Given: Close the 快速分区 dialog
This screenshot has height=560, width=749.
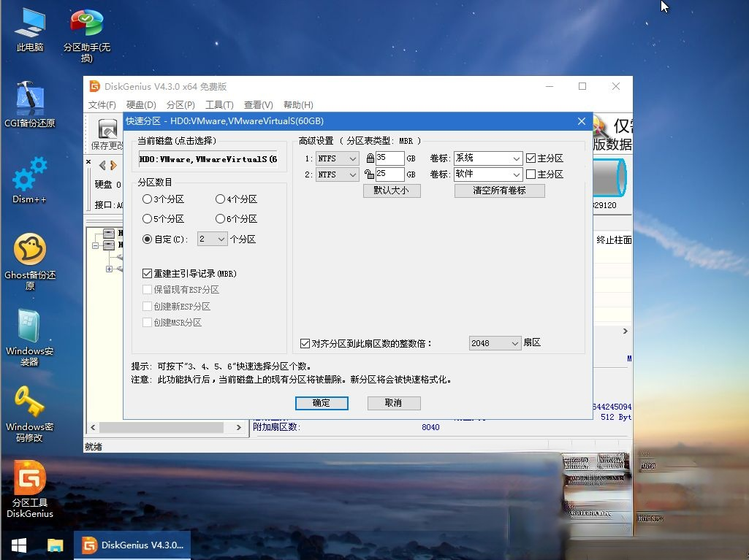Looking at the screenshot, I should (582, 121).
